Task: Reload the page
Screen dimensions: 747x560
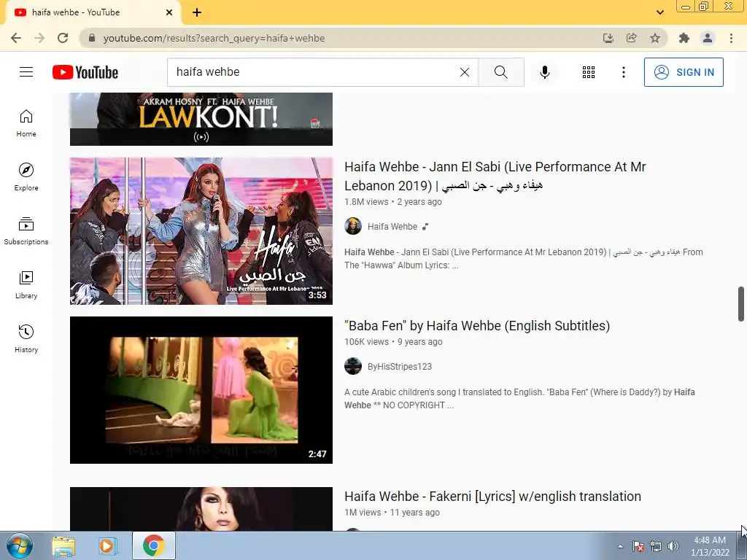Action: coord(63,38)
